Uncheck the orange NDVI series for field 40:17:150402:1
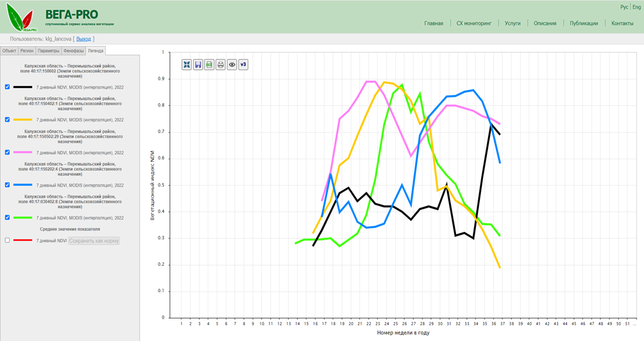 pyautogui.click(x=8, y=119)
